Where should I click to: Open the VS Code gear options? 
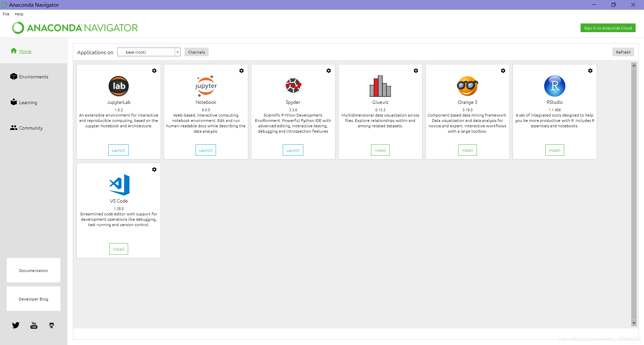(x=154, y=169)
